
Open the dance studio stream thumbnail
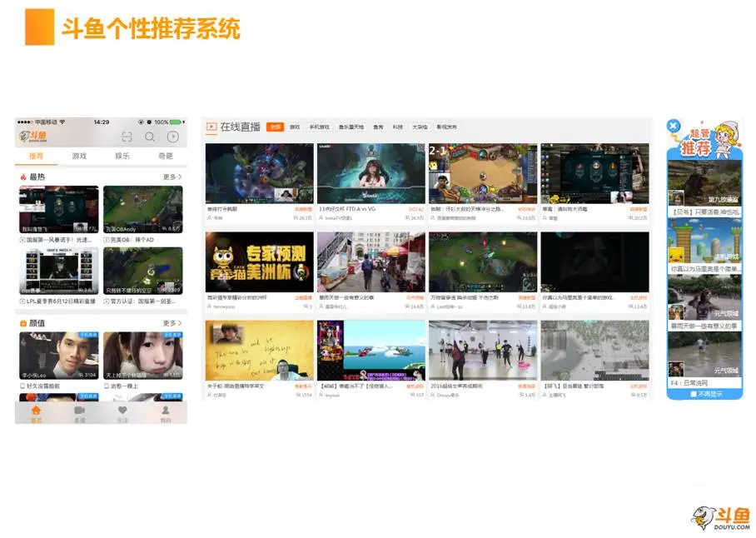tap(483, 351)
